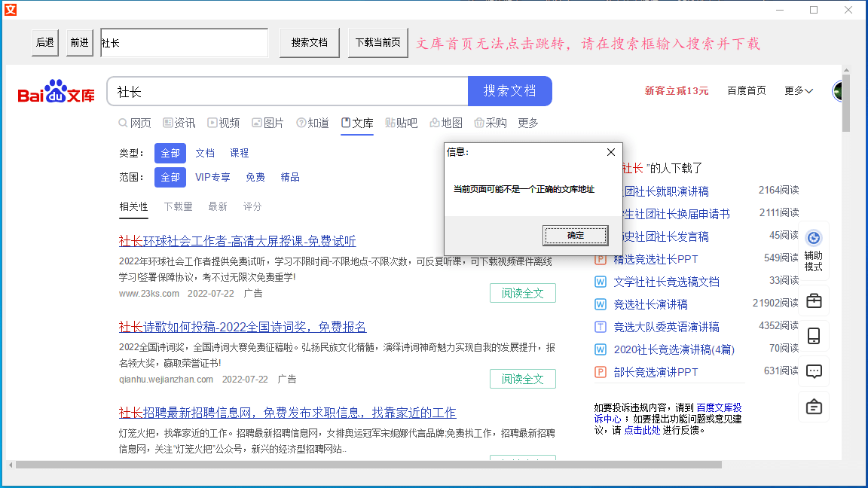
Task: Click 确定 in the 信息 dialog
Action: click(575, 236)
